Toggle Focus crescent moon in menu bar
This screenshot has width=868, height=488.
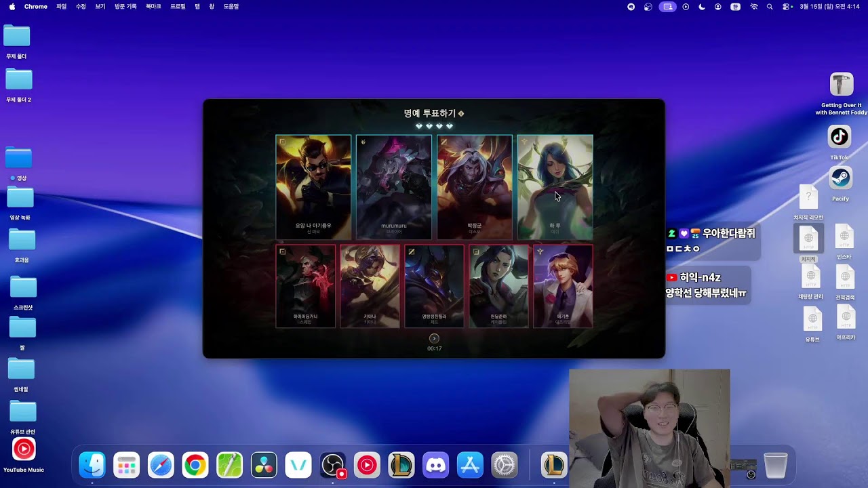[702, 6]
